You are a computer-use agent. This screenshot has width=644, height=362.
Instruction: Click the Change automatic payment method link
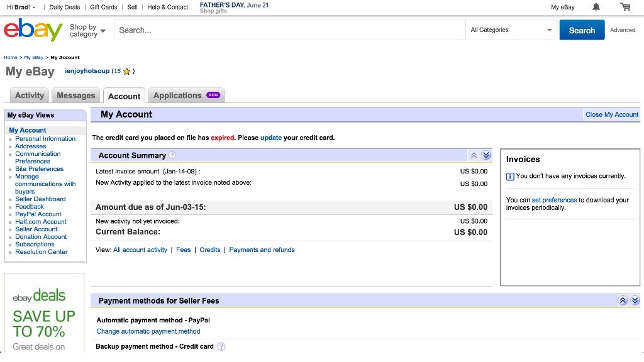click(148, 331)
